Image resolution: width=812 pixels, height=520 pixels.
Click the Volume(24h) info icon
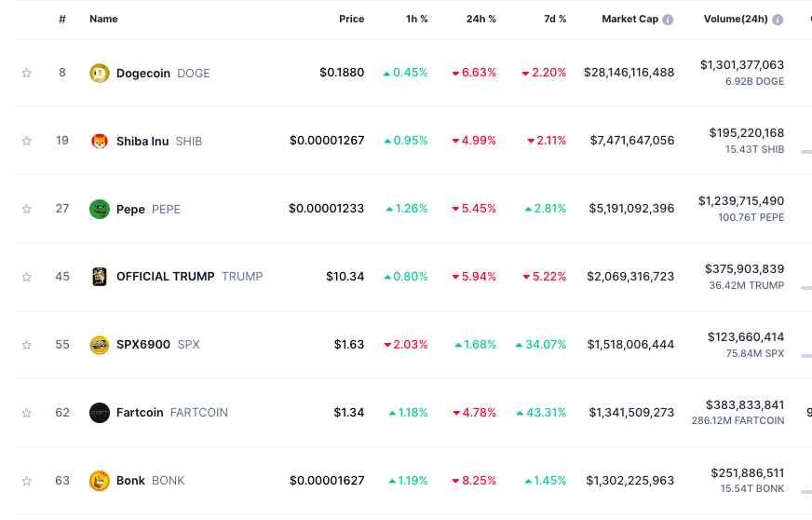778,20
